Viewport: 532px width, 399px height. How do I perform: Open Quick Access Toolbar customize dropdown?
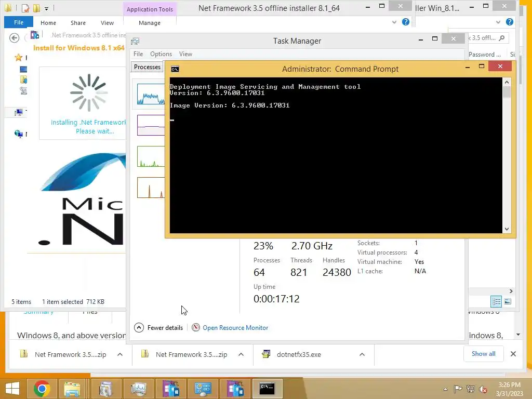click(x=46, y=8)
